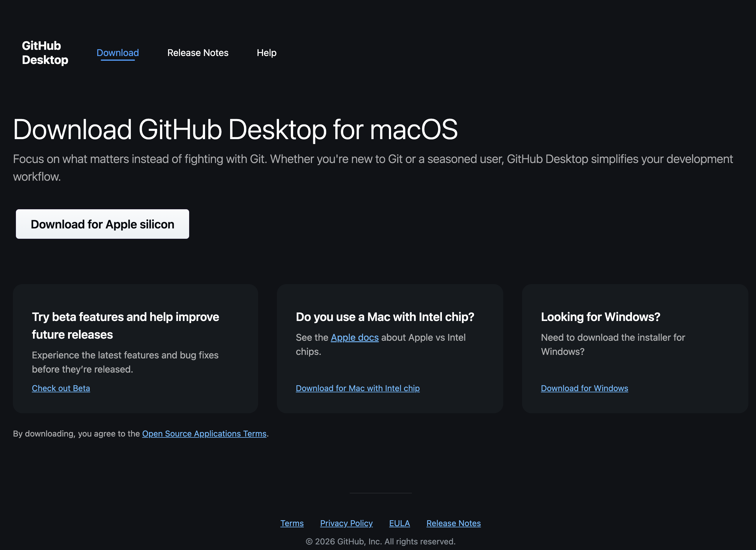The image size is (756, 550).
Task: Click 'Try beta features and help improve' heading
Action: (x=125, y=325)
